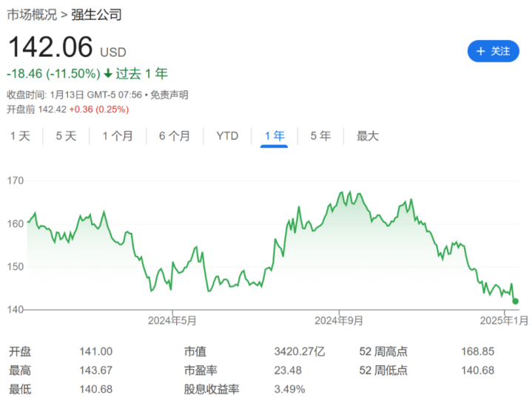Click the 股息收益率 value 3.49%
The height and width of the screenshot is (409, 532).
pos(290,389)
